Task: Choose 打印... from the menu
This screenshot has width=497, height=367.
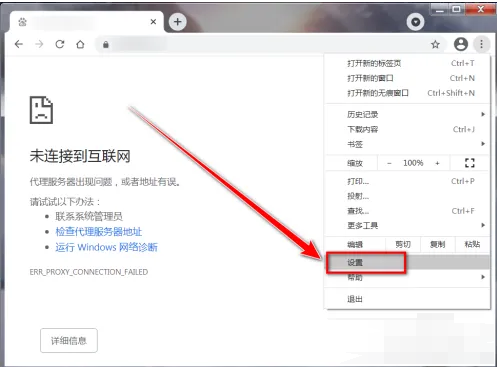Action: [x=407, y=181]
